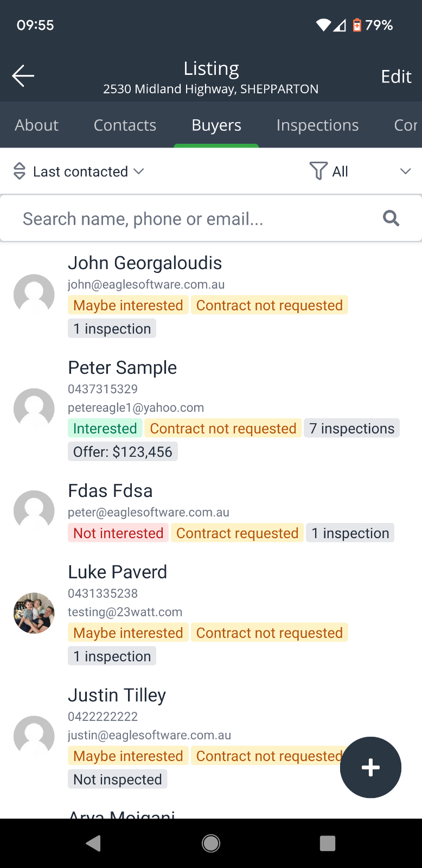Tap the floating plus add button
The image size is (422, 868).
pos(370,767)
